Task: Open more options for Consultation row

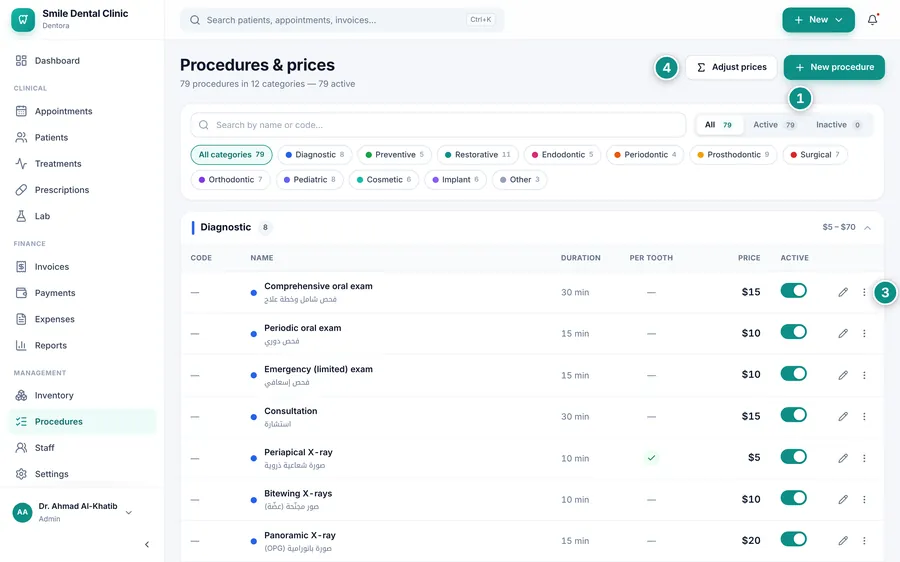Action: 864,417
